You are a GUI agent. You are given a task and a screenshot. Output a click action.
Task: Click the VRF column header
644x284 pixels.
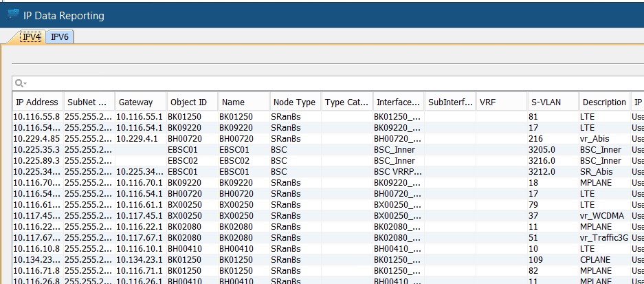coord(501,102)
